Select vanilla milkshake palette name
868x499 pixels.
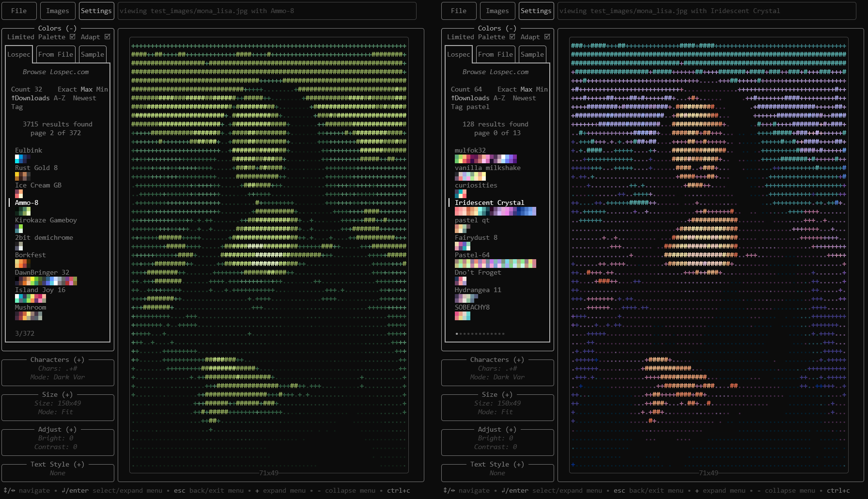(x=488, y=168)
